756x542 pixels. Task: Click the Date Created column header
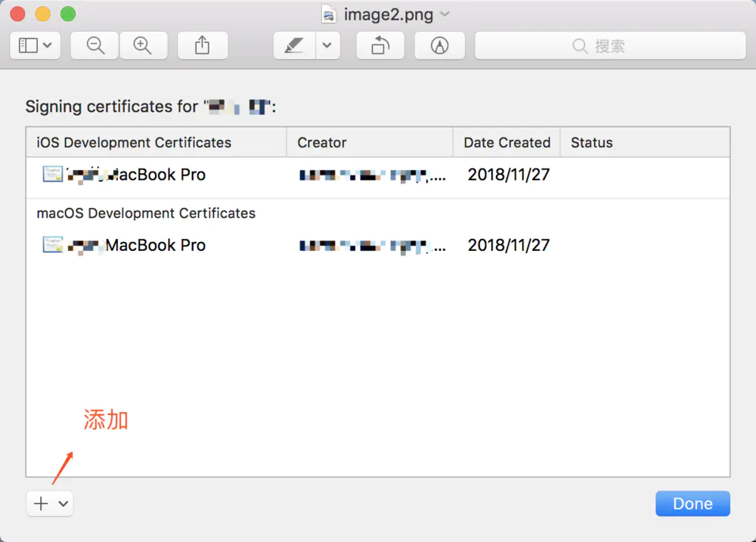[x=507, y=142]
